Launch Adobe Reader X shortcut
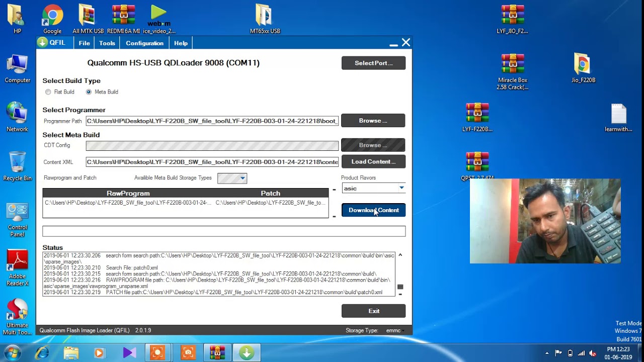Image resolution: width=644 pixels, height=362 pixels. click(x=17, y=268)
